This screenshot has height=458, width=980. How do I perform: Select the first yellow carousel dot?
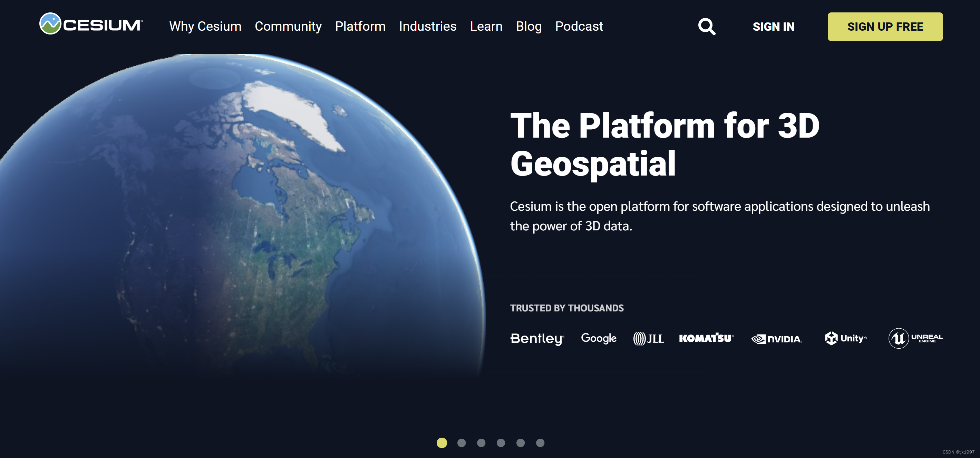pos(442,443)
